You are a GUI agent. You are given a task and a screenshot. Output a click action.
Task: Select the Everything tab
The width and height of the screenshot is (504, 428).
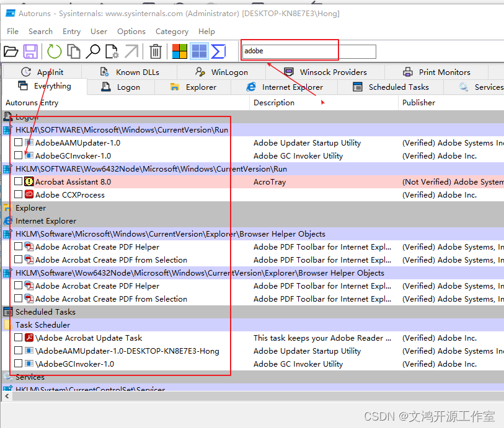point(45,86)
